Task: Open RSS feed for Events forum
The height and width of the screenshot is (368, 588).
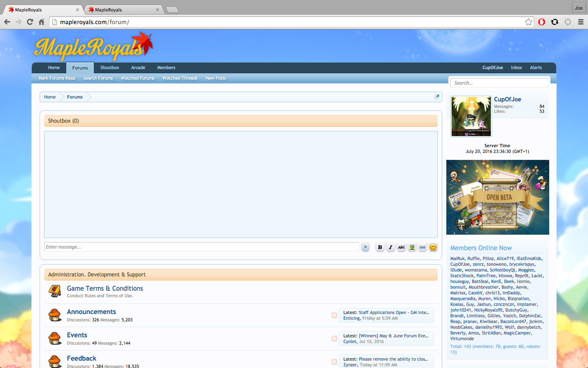Action: 334,339
